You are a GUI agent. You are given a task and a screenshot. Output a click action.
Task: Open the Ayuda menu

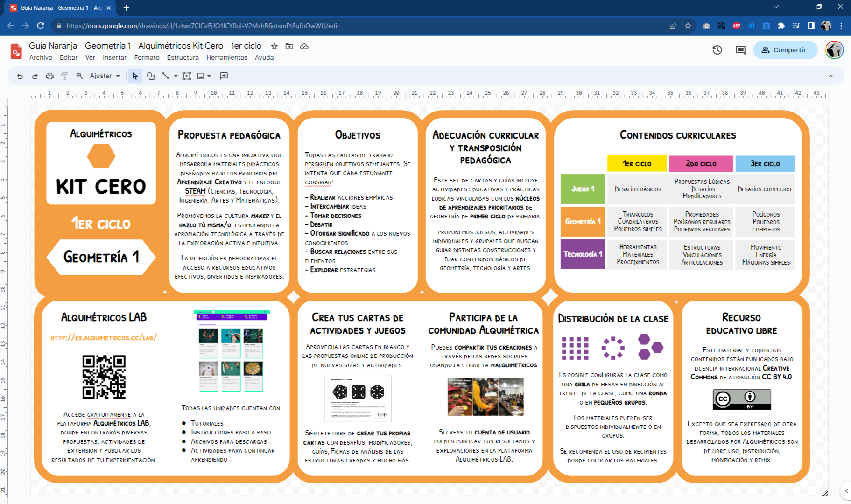click(264, 57)
